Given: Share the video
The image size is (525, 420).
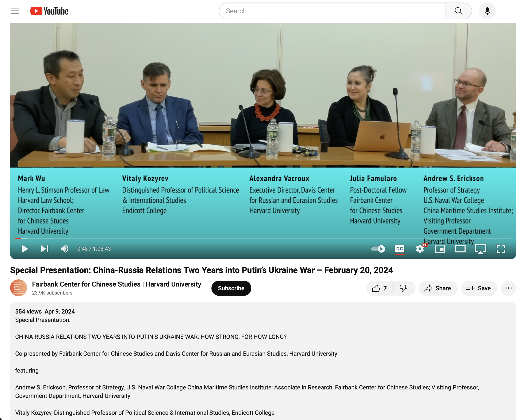Looking at the screenshot, I should point(438,288).
